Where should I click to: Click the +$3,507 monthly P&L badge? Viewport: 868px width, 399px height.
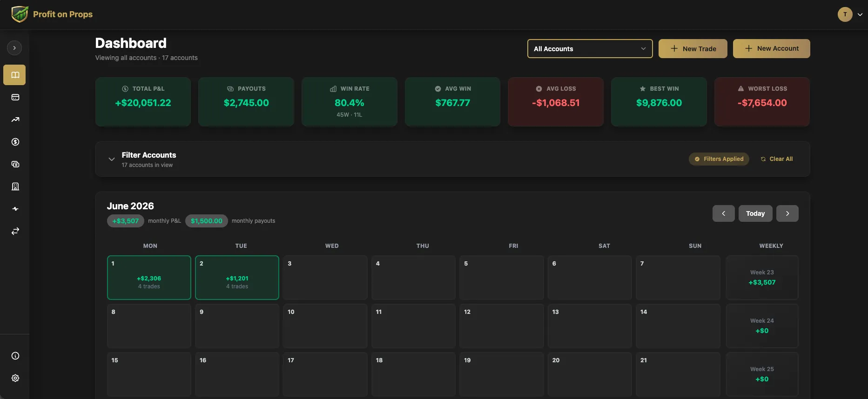(126, 221)
